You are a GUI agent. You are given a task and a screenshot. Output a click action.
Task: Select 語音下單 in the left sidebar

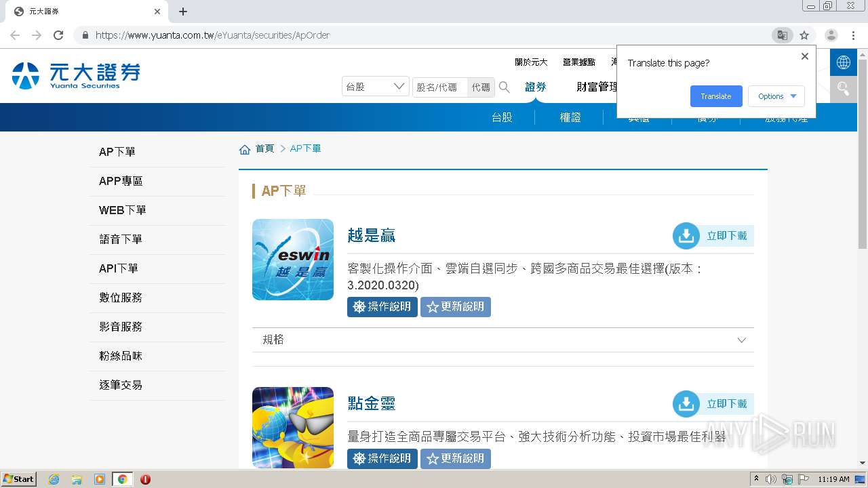[x=157, y=239]
